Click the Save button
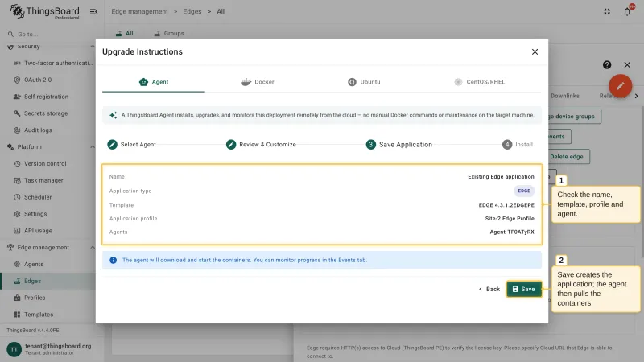 pyautogui.click(x=524, y=289)
